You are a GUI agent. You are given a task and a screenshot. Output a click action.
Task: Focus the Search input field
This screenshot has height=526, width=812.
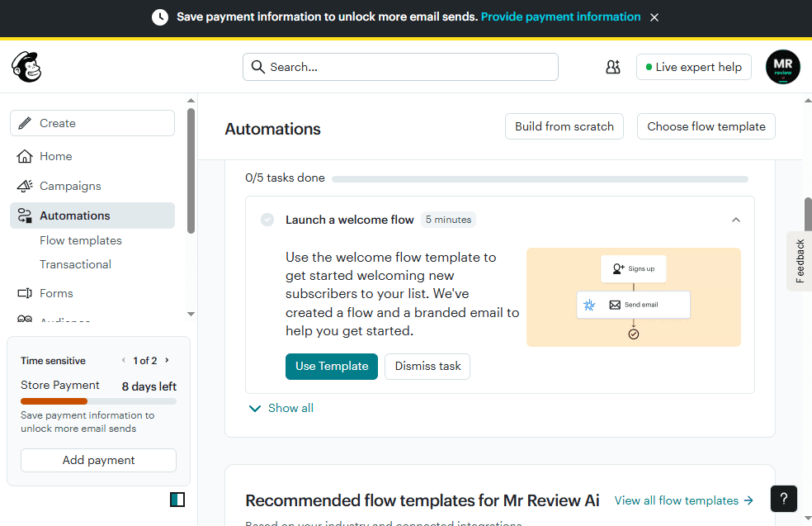click(400, 67)
